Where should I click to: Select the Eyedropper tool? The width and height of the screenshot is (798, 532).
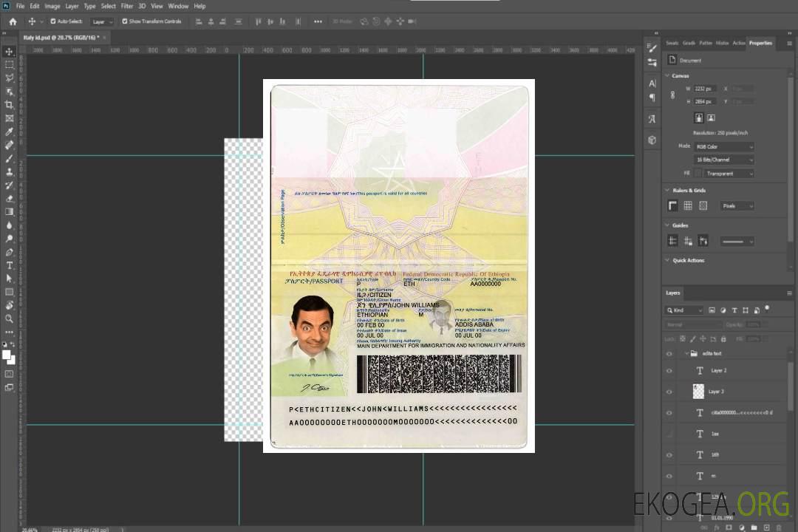point(9,132)
